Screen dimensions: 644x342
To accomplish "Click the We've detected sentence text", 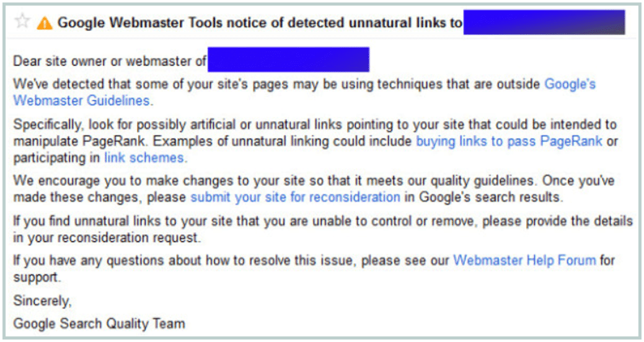I will (x=304, y=92).
